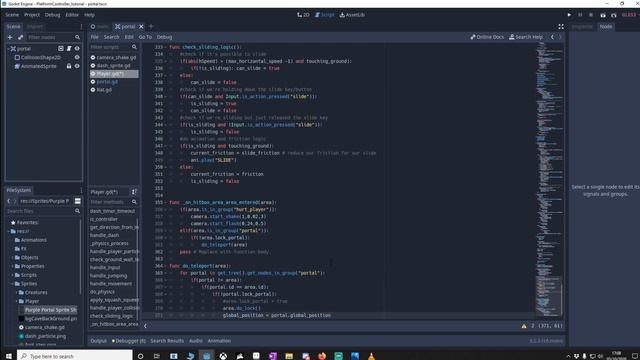Filter nodes search field

pyautogui.click(x=54, y=37)
